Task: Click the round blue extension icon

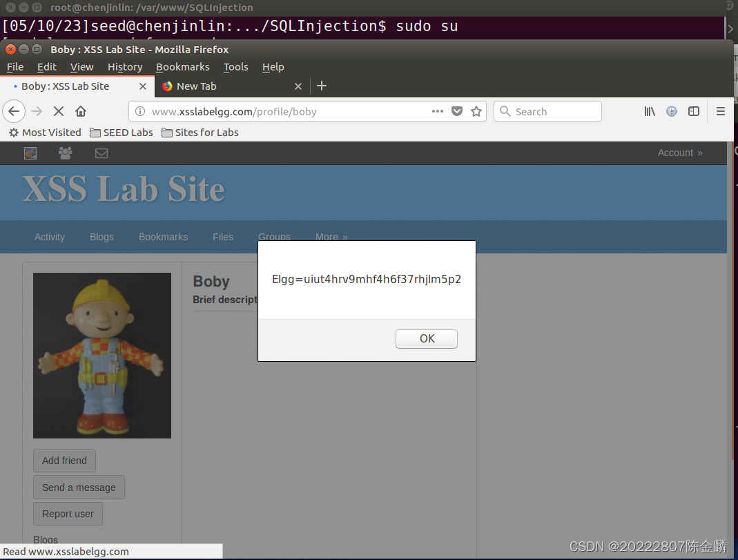Action: [672, 112]
